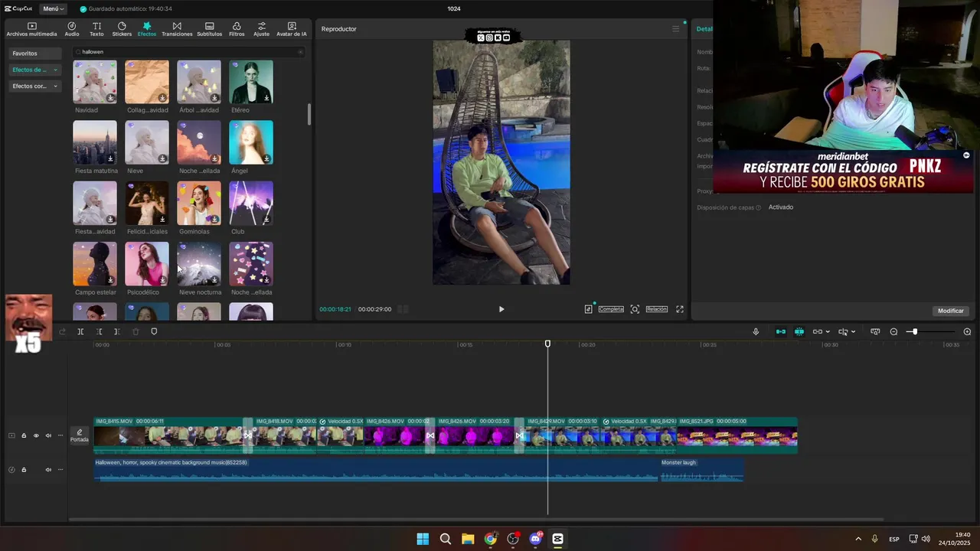
Task: Click transition between the two IMG_8426 clips
Action: click(430, 435)
